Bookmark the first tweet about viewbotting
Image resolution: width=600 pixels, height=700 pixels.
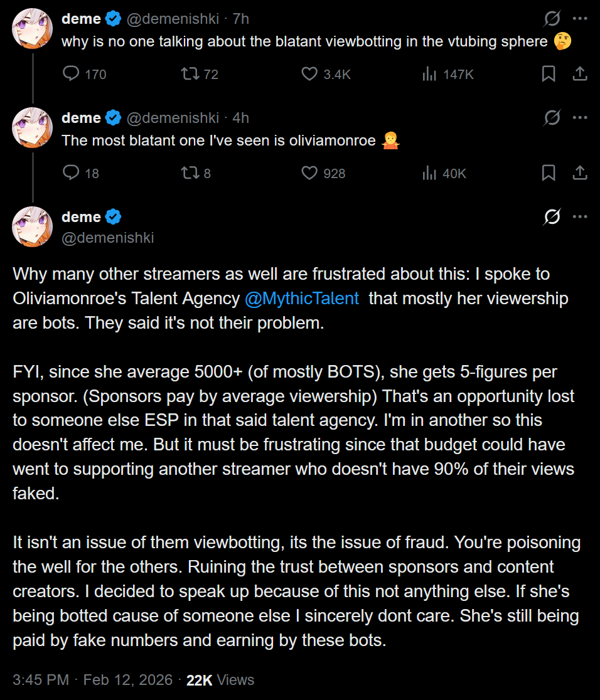click(548, 73)
